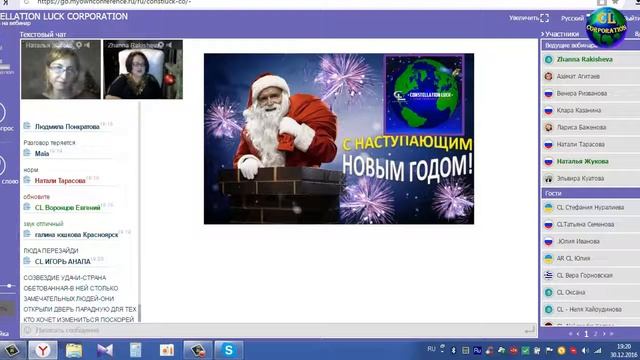Screen dimensions: 640x360
Task: Click Ukraine flag beside CL Стефания Нуралиева
Action: pos(549,207)
